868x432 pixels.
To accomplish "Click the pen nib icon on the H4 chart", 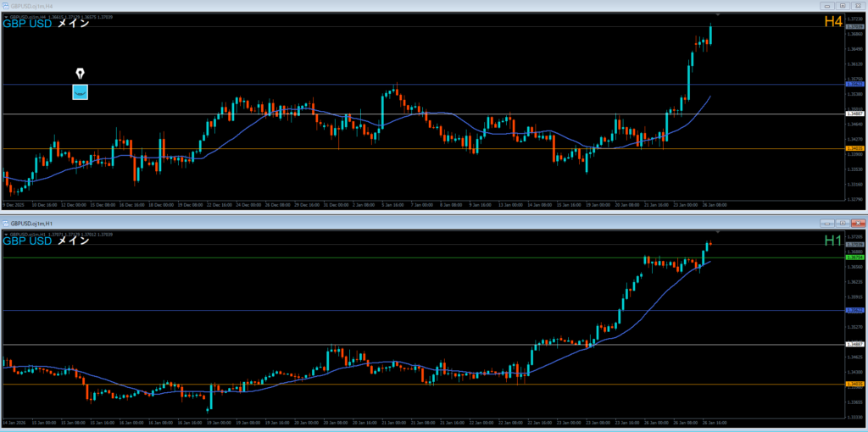I will coord(81,74).
